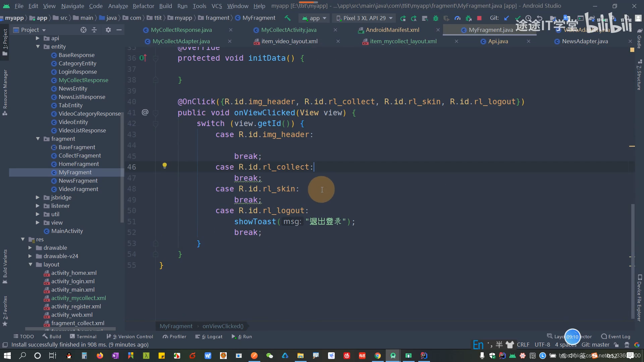Toggle the Device File Explorer window
Screen dimensions: 644x362
pyautogui.click(x=639, y=298)
